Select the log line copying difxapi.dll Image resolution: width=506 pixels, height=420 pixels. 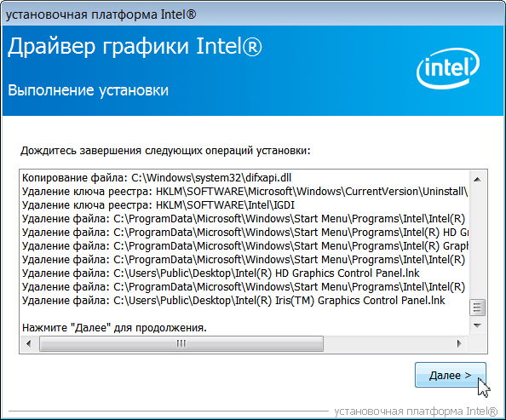click(x=157, y=177)
